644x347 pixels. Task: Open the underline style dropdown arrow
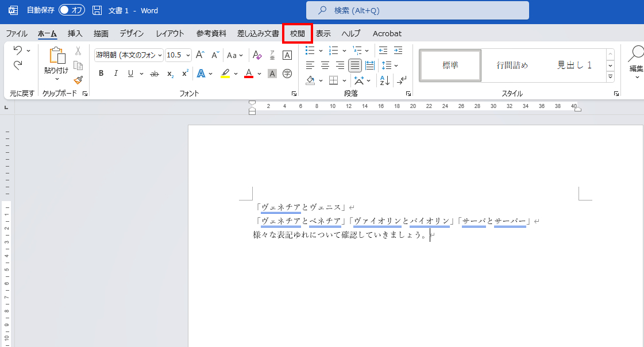141,74
